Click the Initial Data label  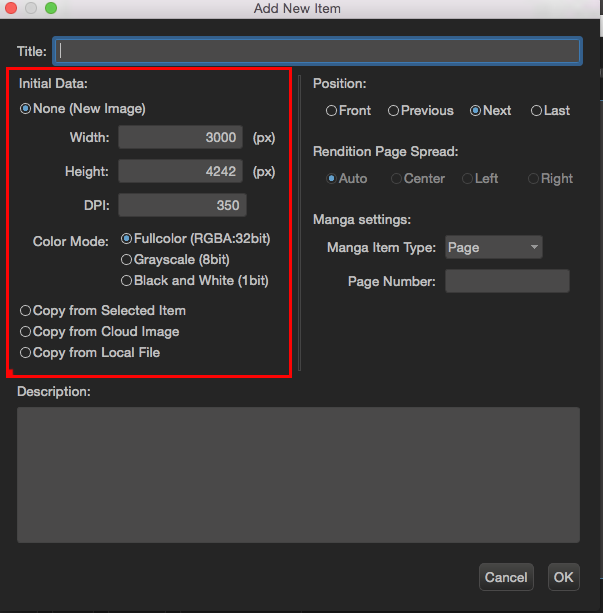[53, 84]
